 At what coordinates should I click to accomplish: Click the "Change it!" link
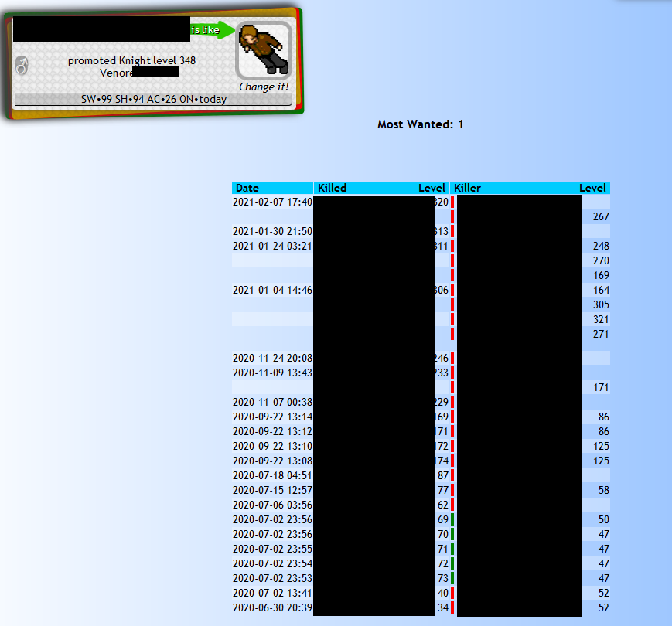tap(264, 87)
